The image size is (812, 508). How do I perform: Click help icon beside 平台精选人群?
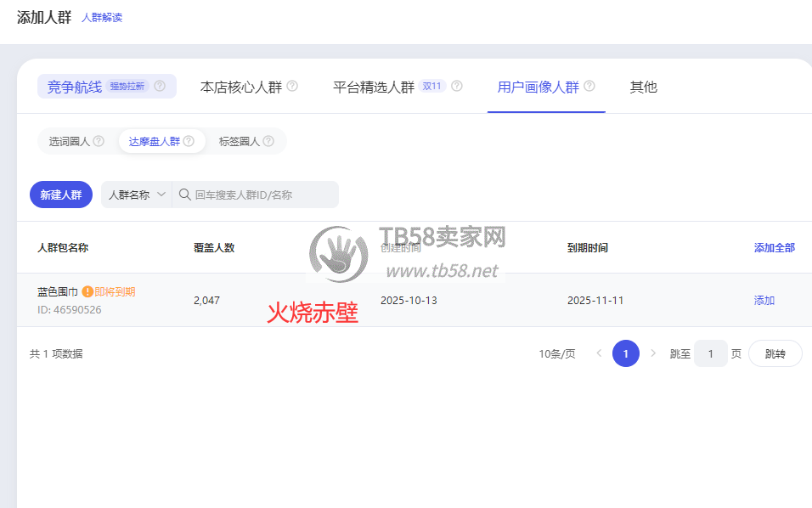(457, 87)
